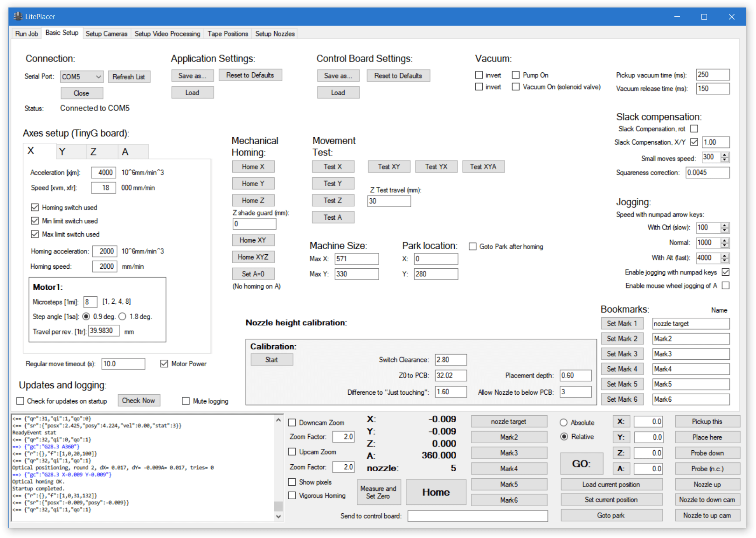This screenshot has height=538, width=756.
Task: Click the Goto park button
Action: [611, 515]
